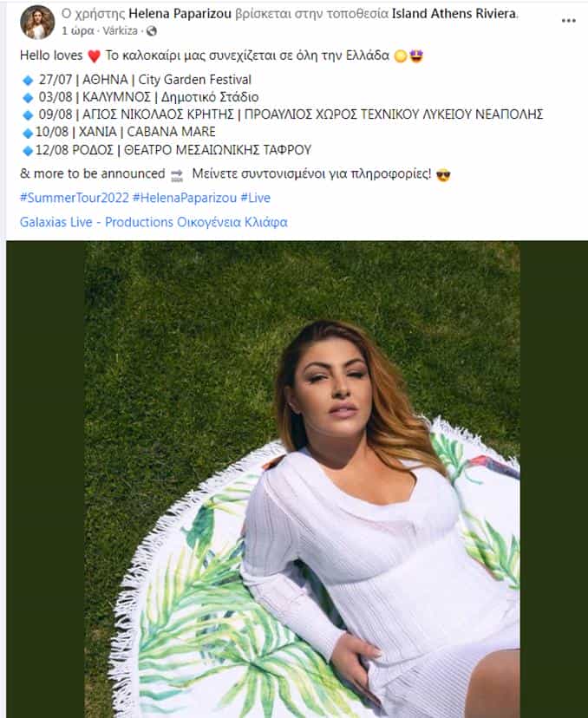Click the Várkiza location label

[x=120, y=30]
